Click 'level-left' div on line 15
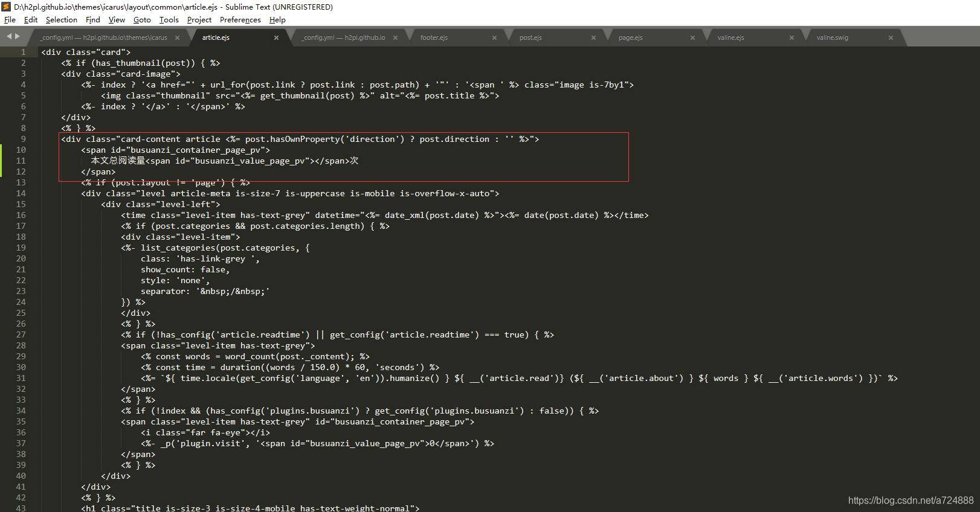Viewport: 980px width, 512px height. pos(161,204)
